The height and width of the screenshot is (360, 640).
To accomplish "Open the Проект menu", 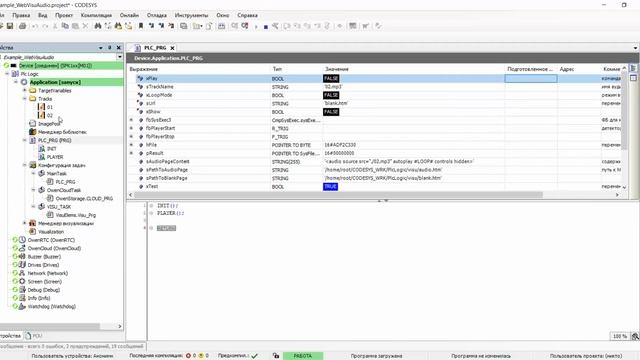I will 64,15.
